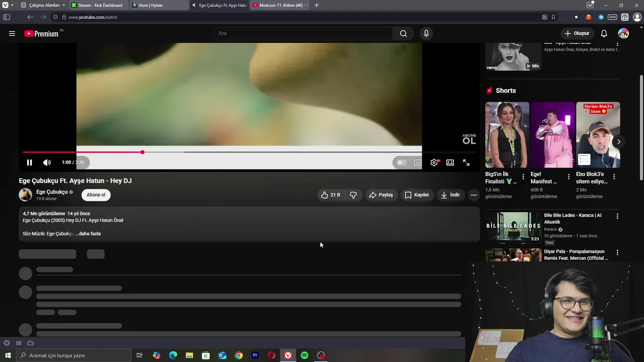Open a new browser tab with plus
The height and width of the screenshot is (362, 644).
[x=316, y=5]
